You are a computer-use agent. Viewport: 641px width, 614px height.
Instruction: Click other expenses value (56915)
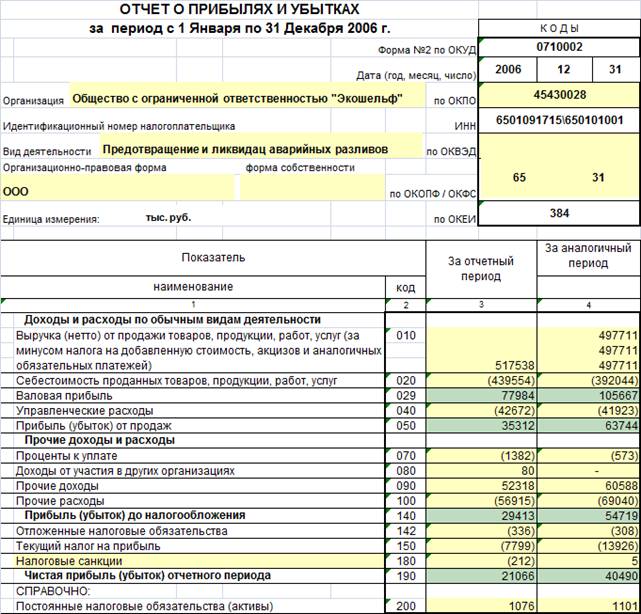click(x=481, y=501)
